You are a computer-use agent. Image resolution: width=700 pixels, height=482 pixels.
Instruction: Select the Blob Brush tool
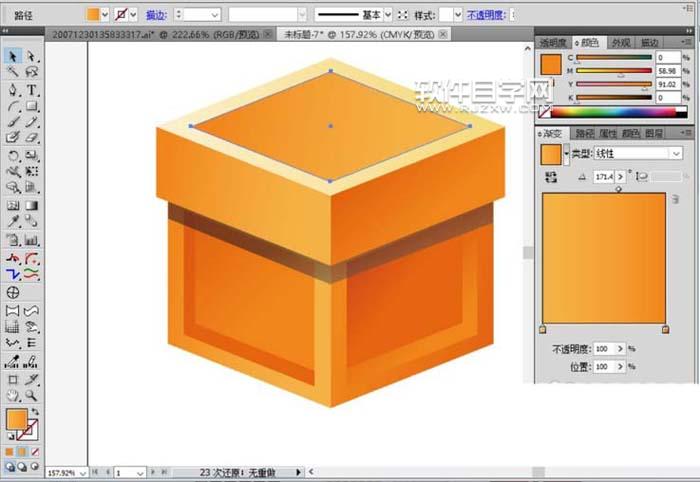12,137
